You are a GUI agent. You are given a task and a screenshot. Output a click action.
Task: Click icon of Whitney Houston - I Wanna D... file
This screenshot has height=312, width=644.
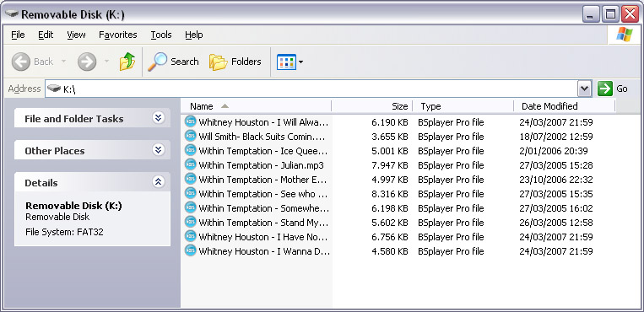(191, 250)
